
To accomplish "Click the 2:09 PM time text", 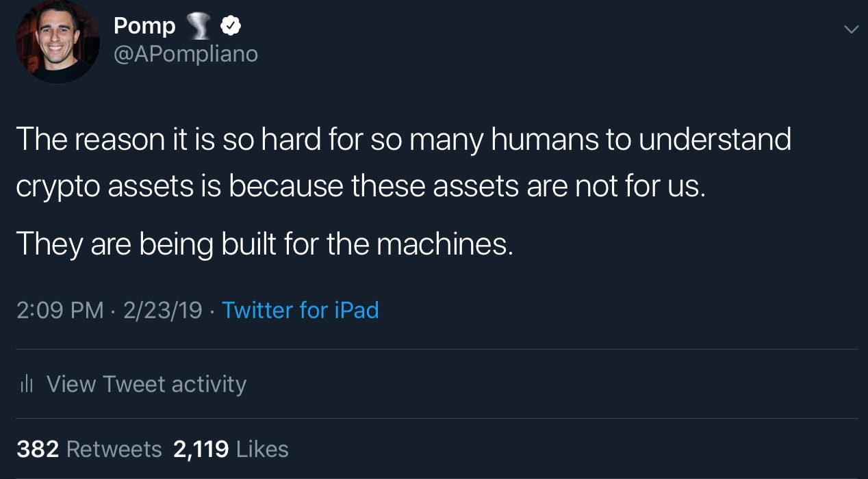I will click(60, 311).
